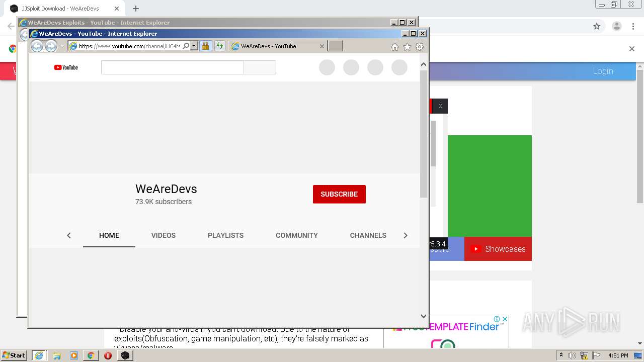644x362 pixels.
Task: Close the JJSploit Download Chrome tab
Action: point(116,9)
